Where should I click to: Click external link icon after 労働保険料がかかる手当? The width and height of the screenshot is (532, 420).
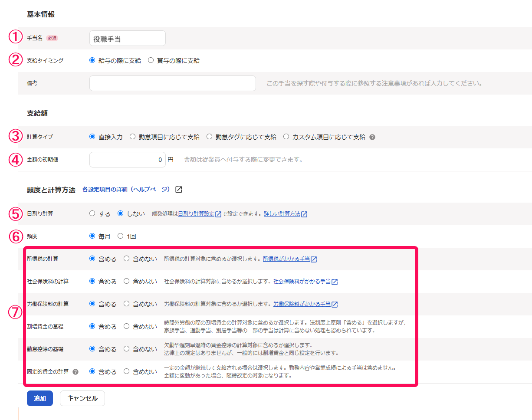(x=335, y=304)
